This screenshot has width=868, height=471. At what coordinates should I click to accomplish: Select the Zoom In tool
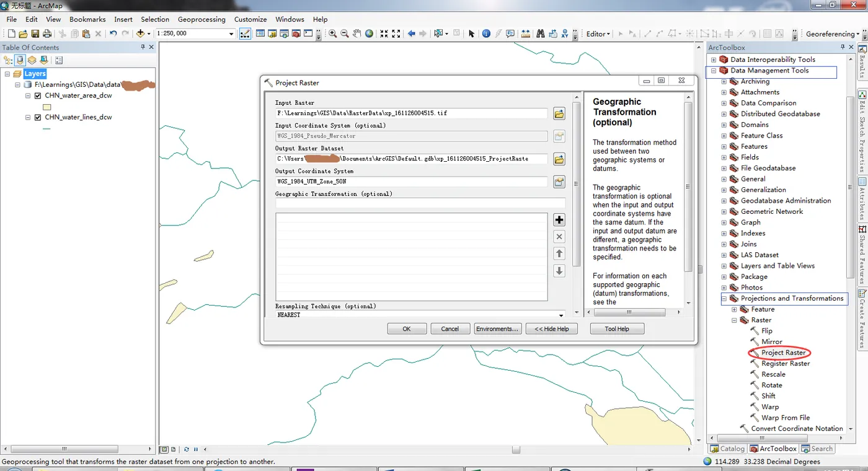333,33
